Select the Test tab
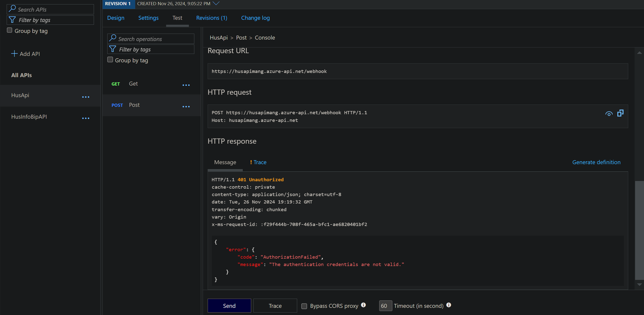 click(x=177, y=18)
